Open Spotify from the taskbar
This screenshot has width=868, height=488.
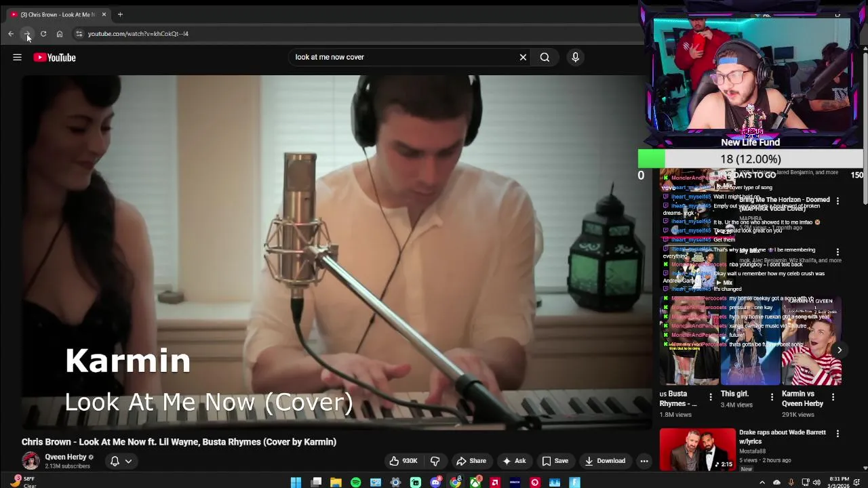coord(356,483)
